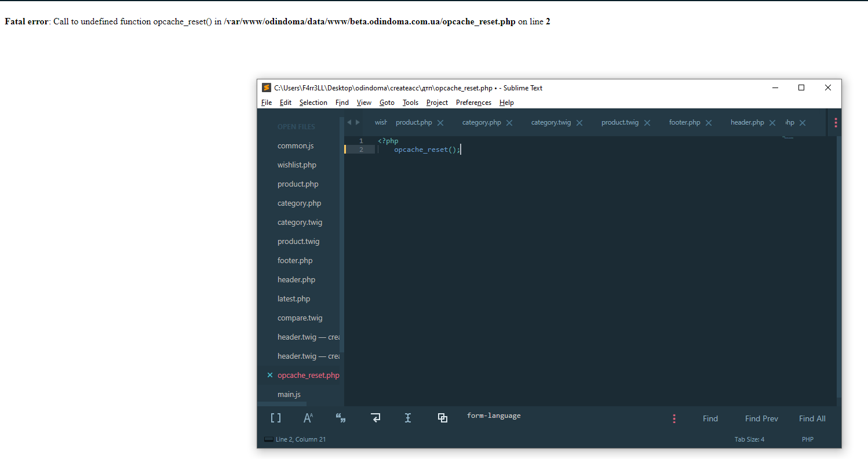Toggle case sensitive search option

308,418
